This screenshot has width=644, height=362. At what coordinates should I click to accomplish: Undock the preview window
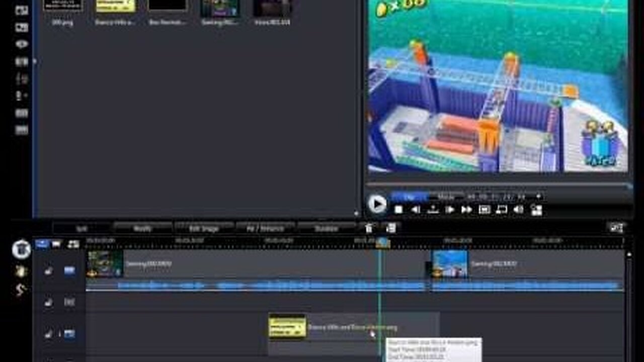[x=536, y=210]
